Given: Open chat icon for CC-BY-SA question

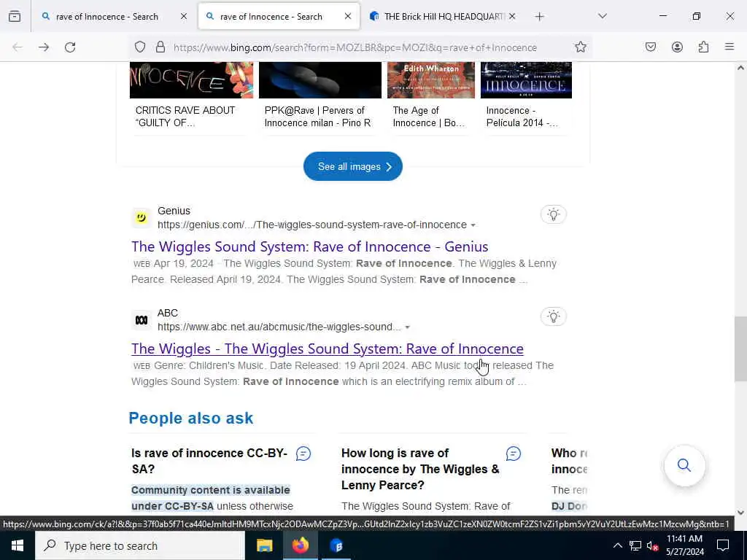Looking at the screenshot, I should click(x=303, y=454).
